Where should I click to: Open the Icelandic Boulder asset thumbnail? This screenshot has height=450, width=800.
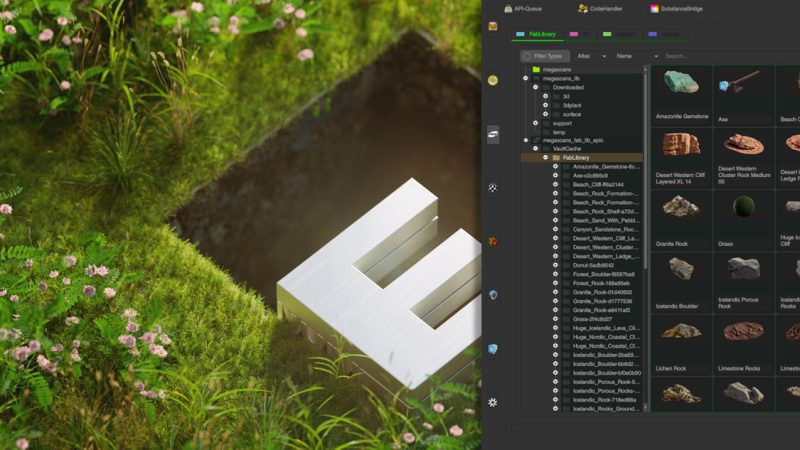coord(681,282)
